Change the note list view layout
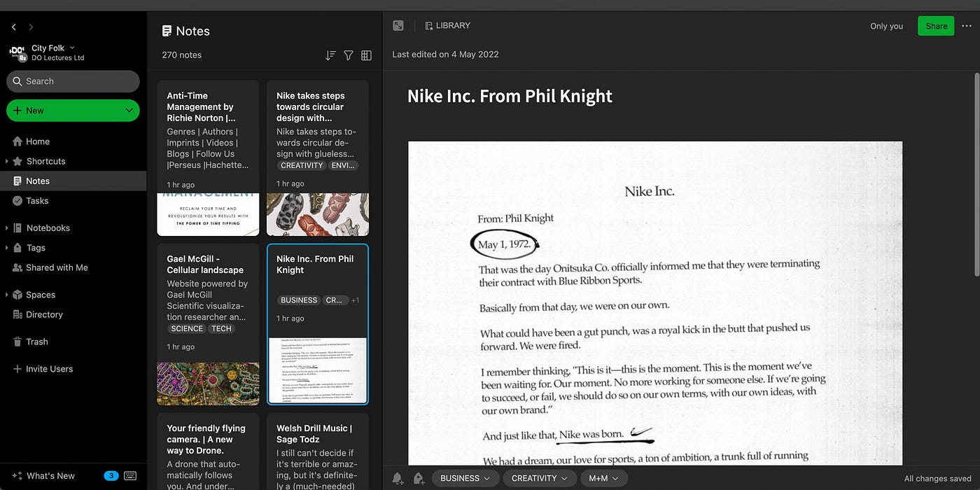Image resolution: width=980 pixels, height=490 pixels. pyautogui.click(x=366, y=55)
